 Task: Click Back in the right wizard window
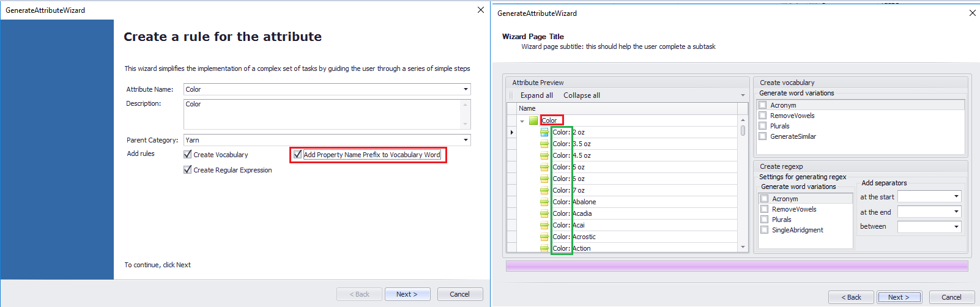click(851, 297)
